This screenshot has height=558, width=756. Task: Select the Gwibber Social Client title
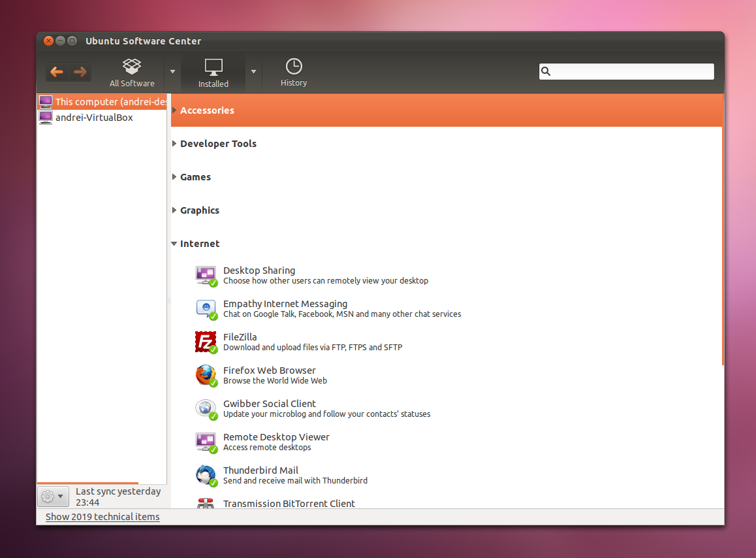point(269,404)
